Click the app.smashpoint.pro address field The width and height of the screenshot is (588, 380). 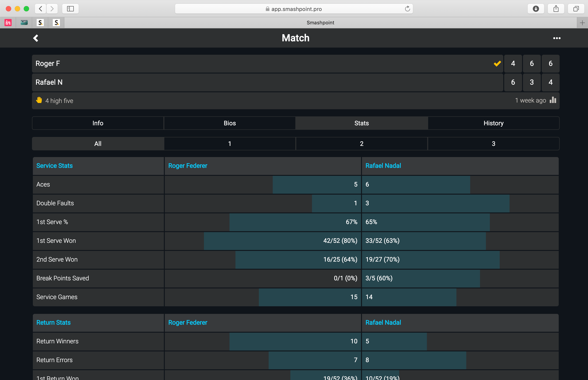(x=294, y=9)
